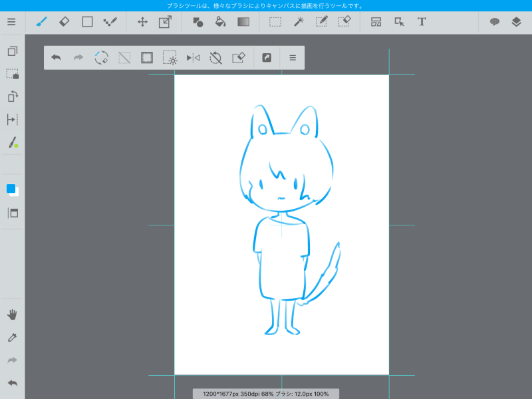Activate the Magic Wand selection tool
This screenshot has height=399, width=532.
(299, 22)
